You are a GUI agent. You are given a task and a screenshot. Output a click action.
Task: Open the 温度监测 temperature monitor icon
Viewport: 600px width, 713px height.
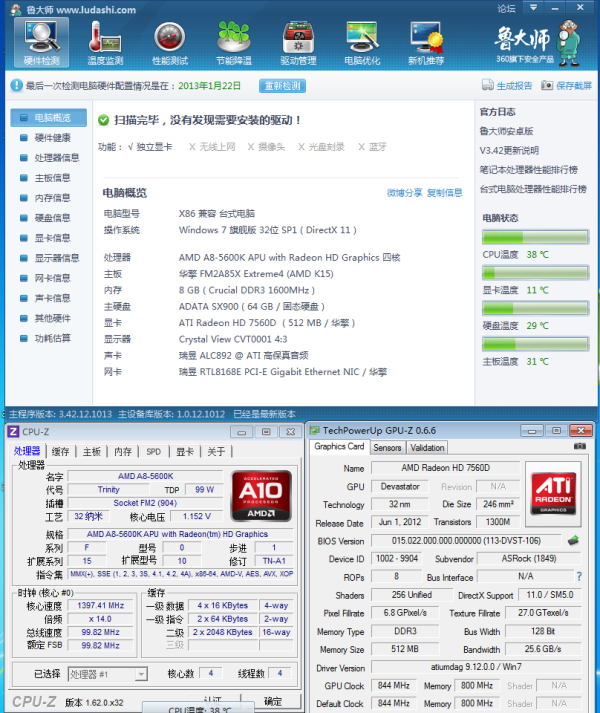coord(105,43)
